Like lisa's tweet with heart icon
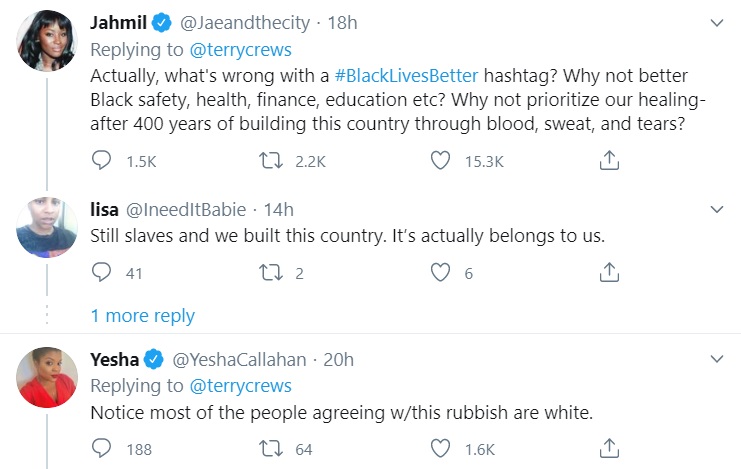 pyautogui.click(x=441, y=271)
